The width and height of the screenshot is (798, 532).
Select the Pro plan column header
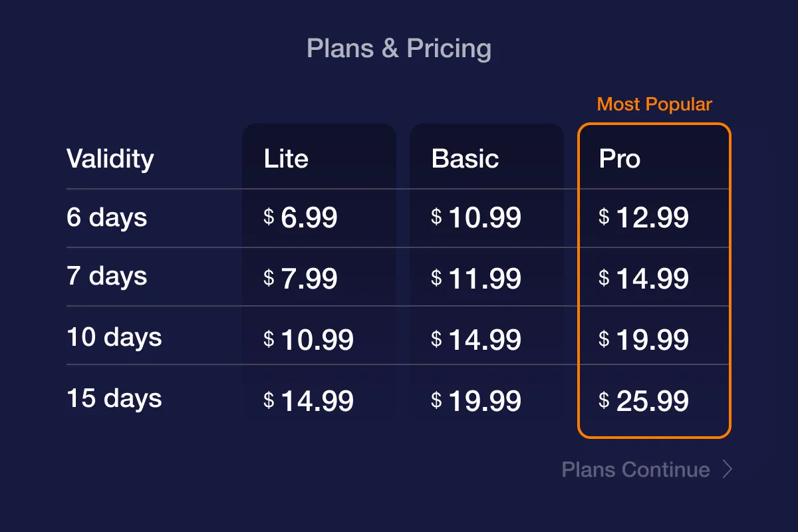[619, 159]
